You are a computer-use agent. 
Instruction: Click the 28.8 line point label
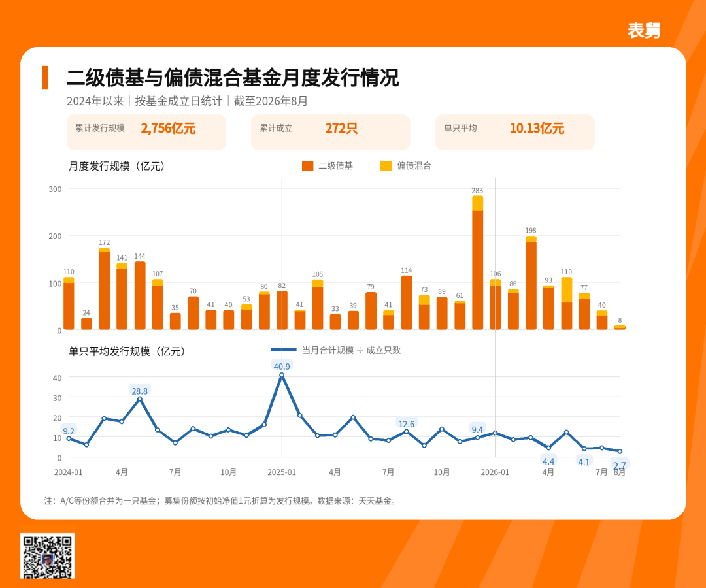click(x=140, y=391)
